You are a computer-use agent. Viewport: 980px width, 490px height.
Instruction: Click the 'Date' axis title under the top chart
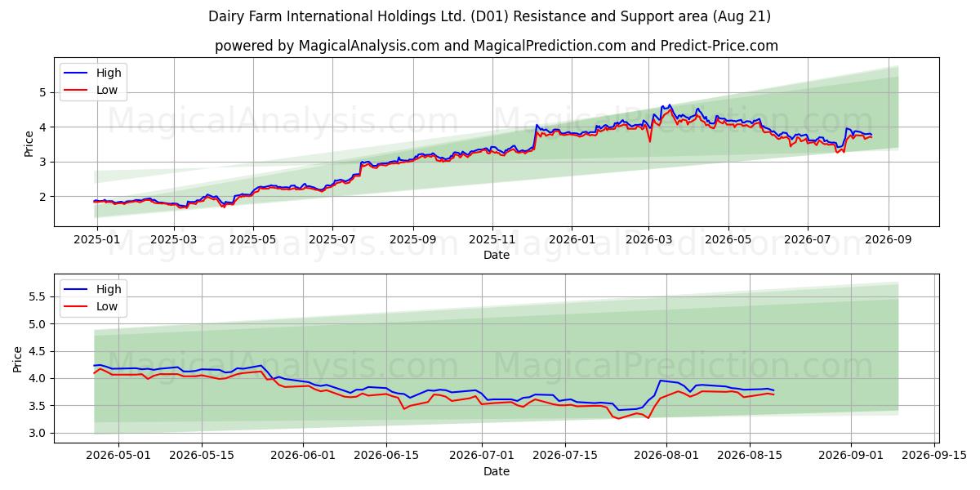click(x=497, y=255)
